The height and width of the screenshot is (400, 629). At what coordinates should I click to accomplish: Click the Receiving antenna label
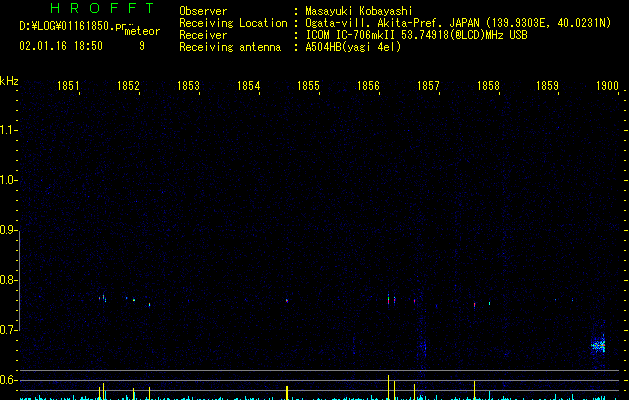[230, 47]
